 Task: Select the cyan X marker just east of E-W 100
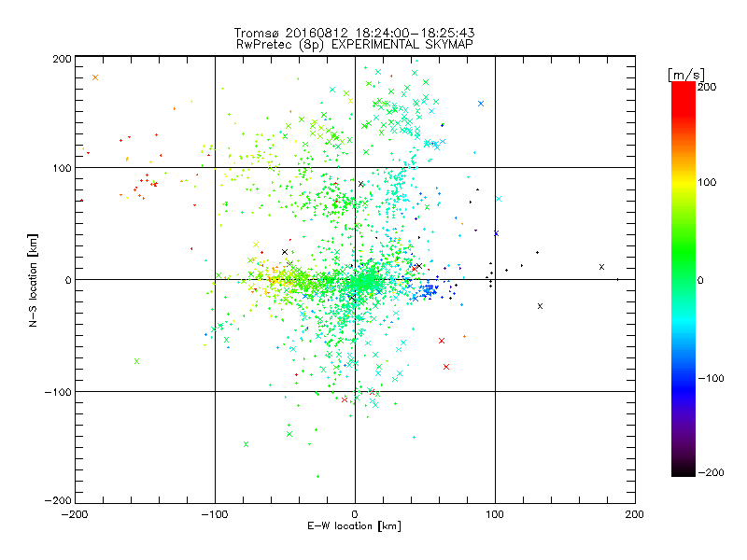(x=499, y=199)
